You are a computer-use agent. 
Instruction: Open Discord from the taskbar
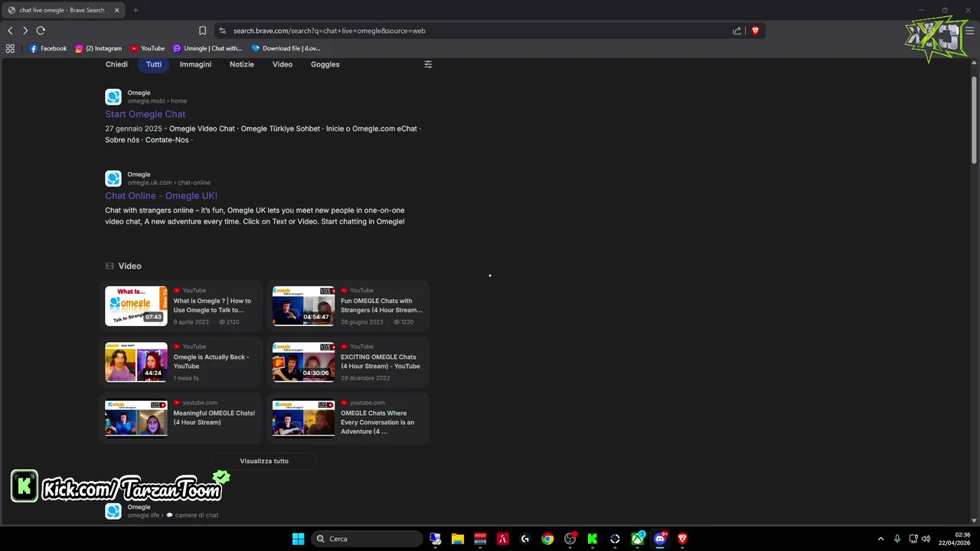660,539
